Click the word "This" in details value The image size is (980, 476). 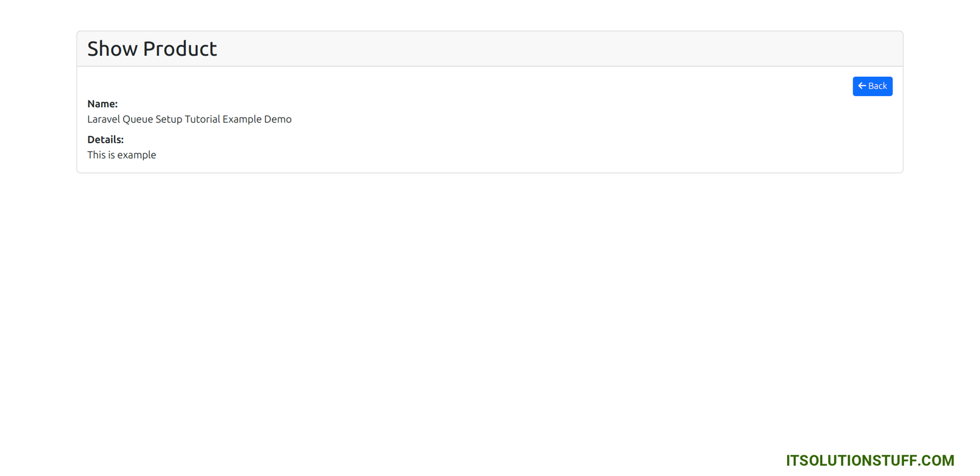pyautogui.click(x=96, y=155)
